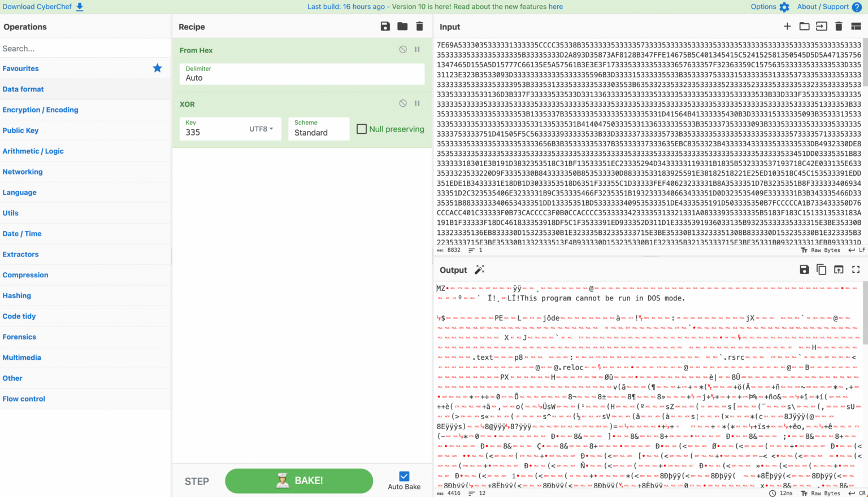The width and height of the screenshot is (868, 497).
Task: Add a new input tab
Action: (787, 27)
